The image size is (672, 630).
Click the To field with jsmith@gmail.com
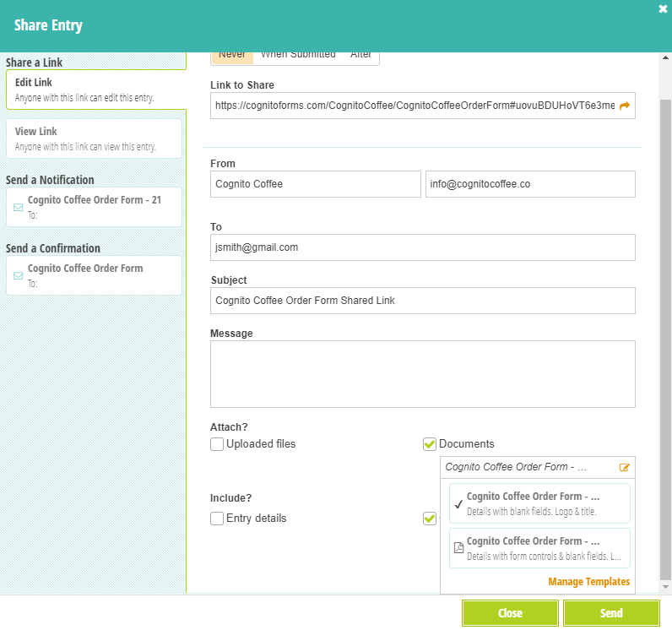coord(423,247)
